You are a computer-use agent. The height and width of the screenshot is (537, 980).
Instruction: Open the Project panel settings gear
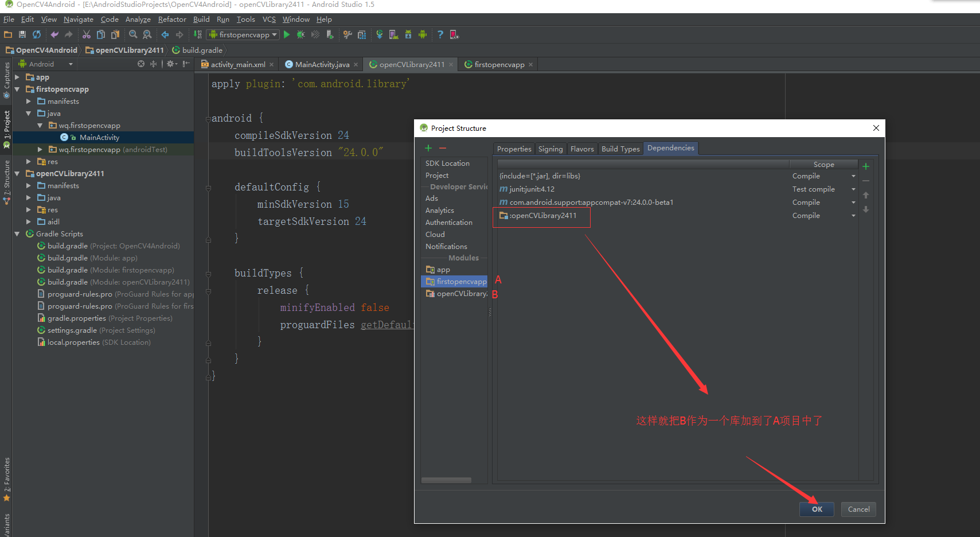pos(171,64)
